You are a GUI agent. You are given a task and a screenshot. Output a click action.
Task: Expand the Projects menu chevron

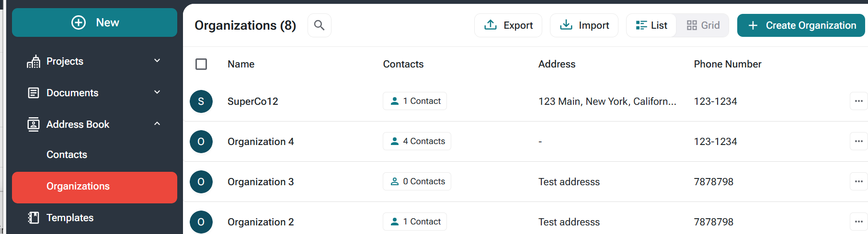click(157, 61)
